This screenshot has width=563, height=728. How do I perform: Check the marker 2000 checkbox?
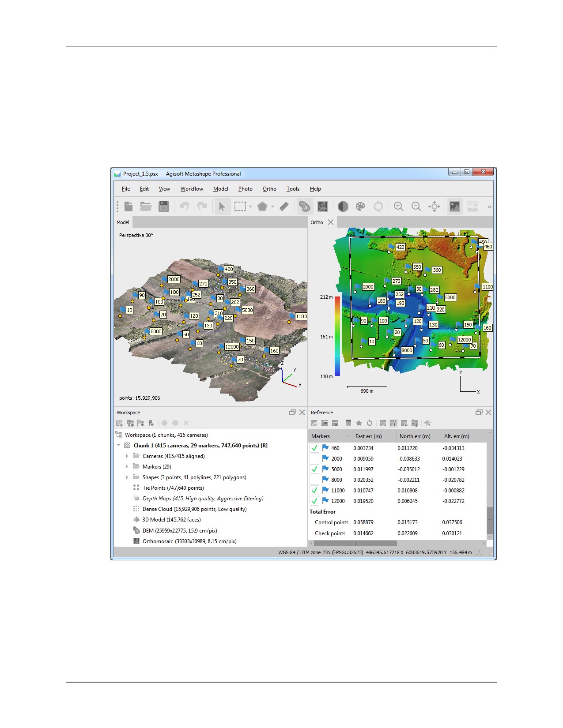point(314,458)
